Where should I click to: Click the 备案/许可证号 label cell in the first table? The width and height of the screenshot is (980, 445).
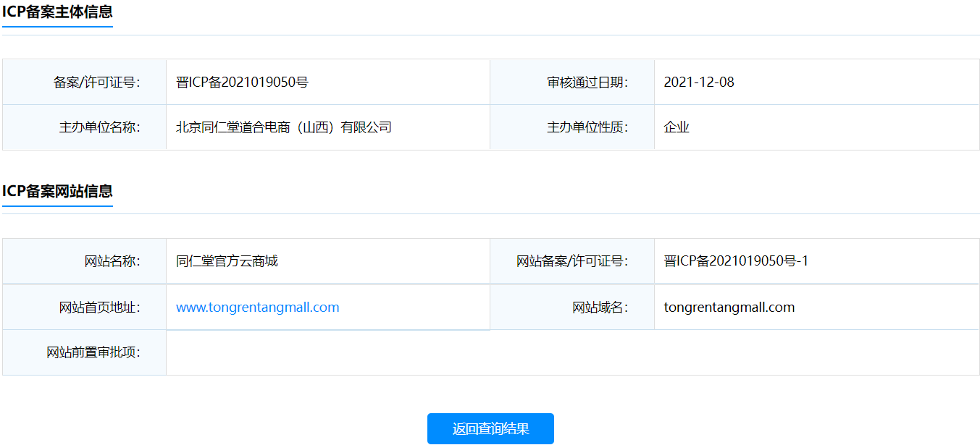pos(96,82)
